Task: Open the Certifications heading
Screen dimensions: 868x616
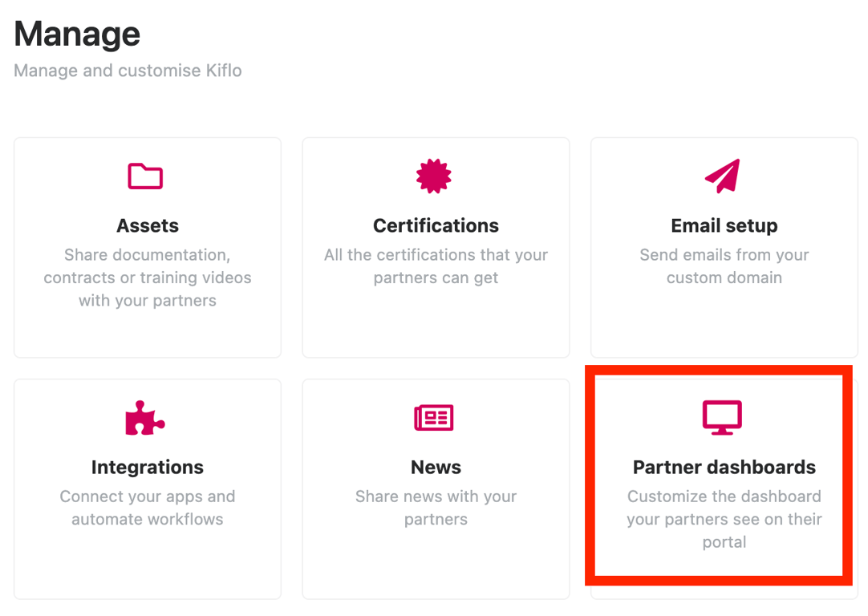Action: click(x=436, y=226)
